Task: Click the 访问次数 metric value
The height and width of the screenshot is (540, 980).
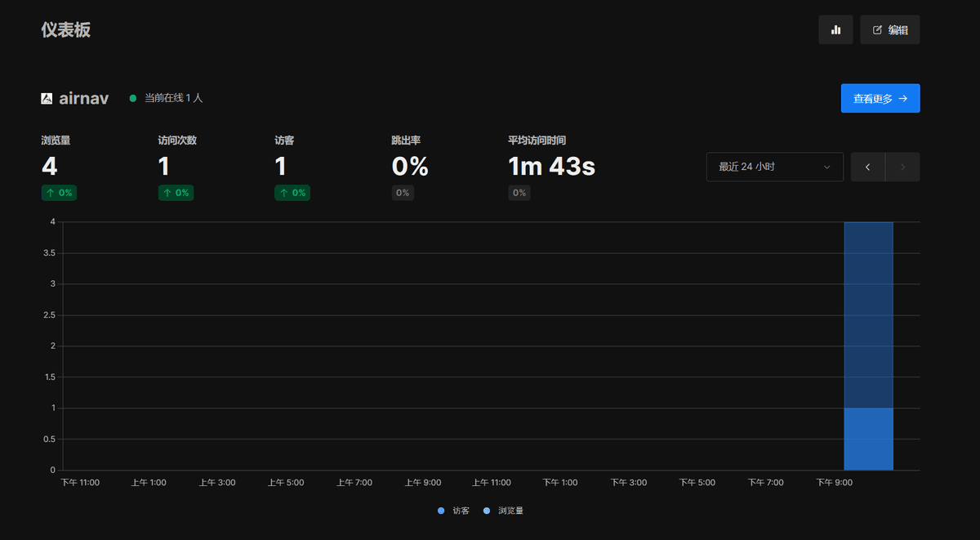Action: [164, 167]
